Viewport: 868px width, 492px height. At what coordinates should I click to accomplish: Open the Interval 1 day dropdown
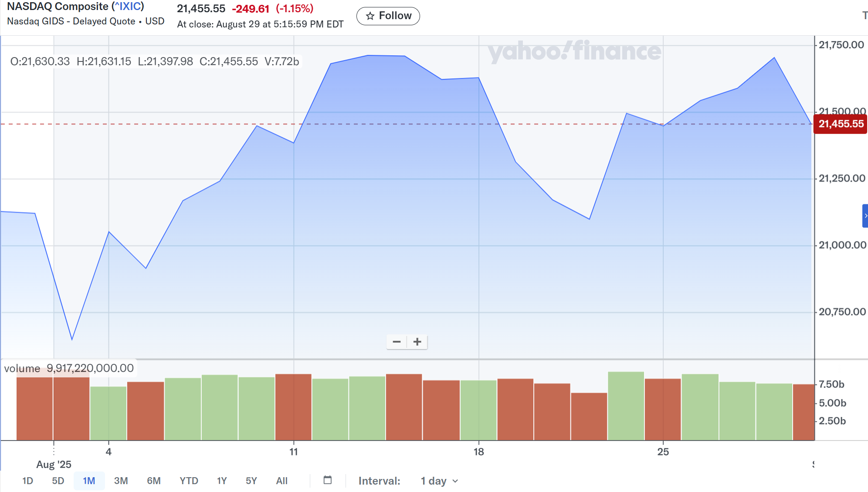click(x=439, y=481)
